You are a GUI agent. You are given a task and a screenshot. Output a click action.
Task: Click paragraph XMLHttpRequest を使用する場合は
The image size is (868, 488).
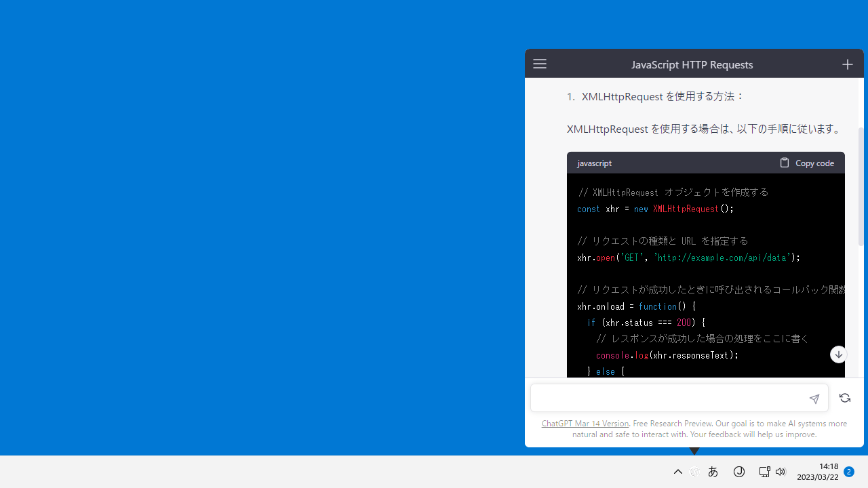tap(705, 129)
